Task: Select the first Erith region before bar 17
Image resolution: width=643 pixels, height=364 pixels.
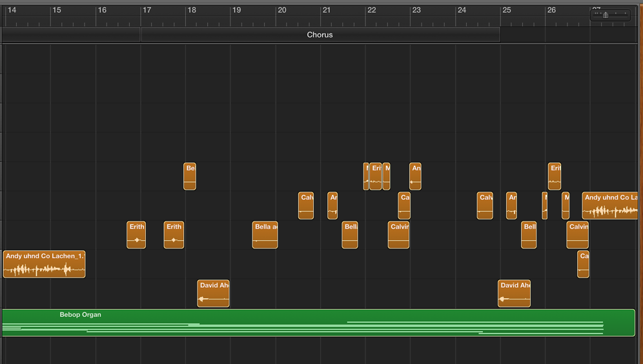Action: (136, 235)
